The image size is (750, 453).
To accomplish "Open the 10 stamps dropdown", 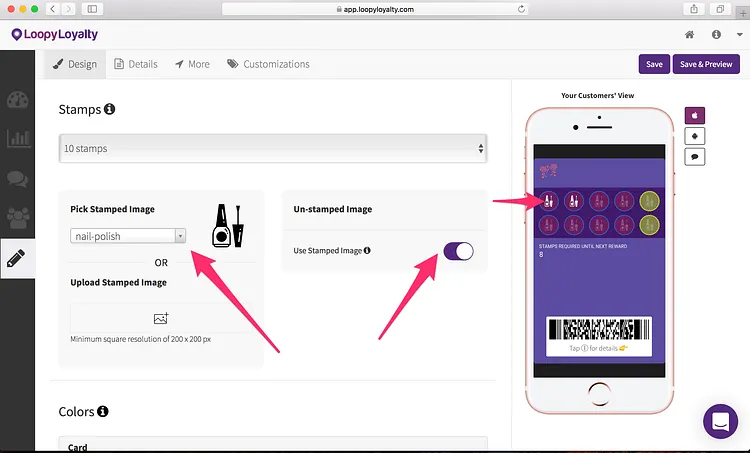I will click(273, 148).
